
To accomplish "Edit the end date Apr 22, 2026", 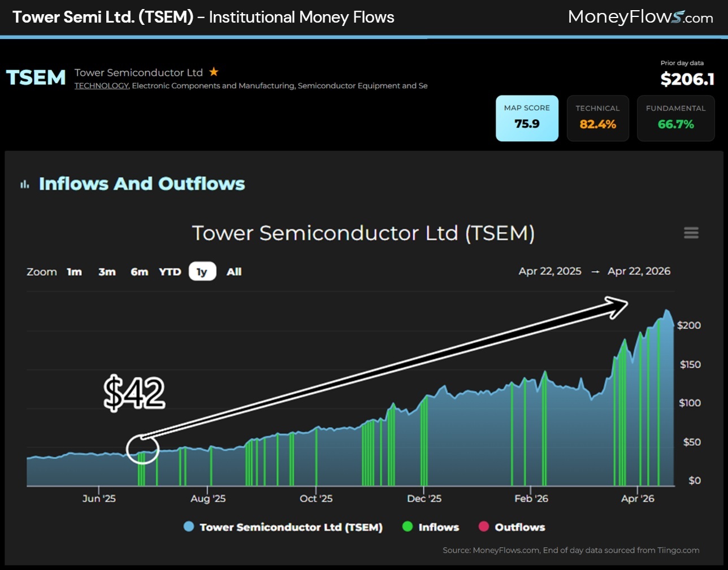I will pos(639,271).
